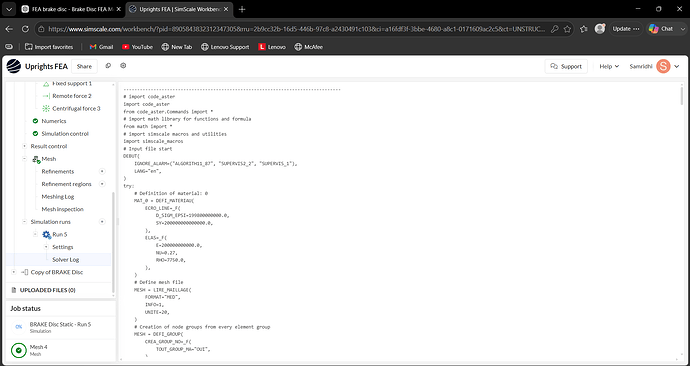Create new run with plus beside Simulation runs

102,222
